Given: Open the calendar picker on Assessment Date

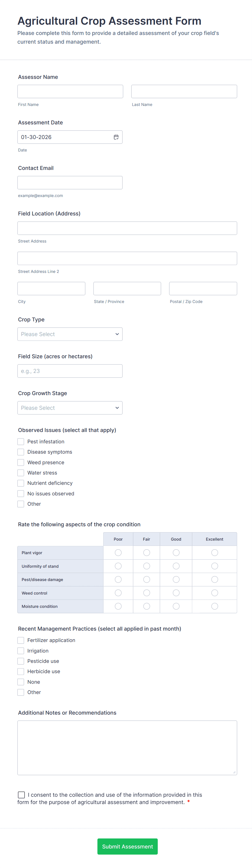Looking at the screenshot, I should pyautogui.click(x=116, y=137).
